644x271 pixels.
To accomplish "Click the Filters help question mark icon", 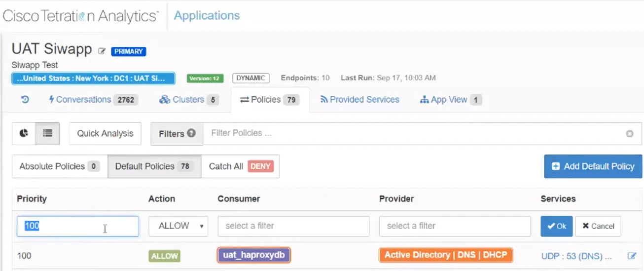I will [x=191, y=133].
